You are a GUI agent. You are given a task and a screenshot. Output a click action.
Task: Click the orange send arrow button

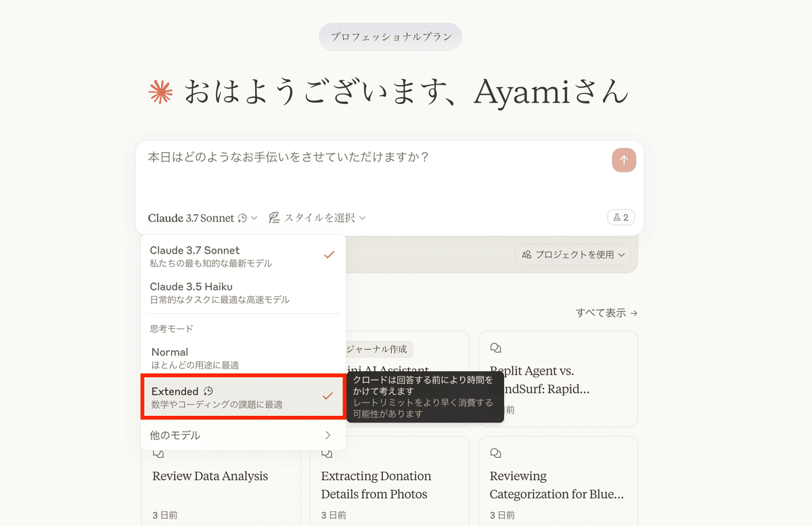(x=624, y=160)
